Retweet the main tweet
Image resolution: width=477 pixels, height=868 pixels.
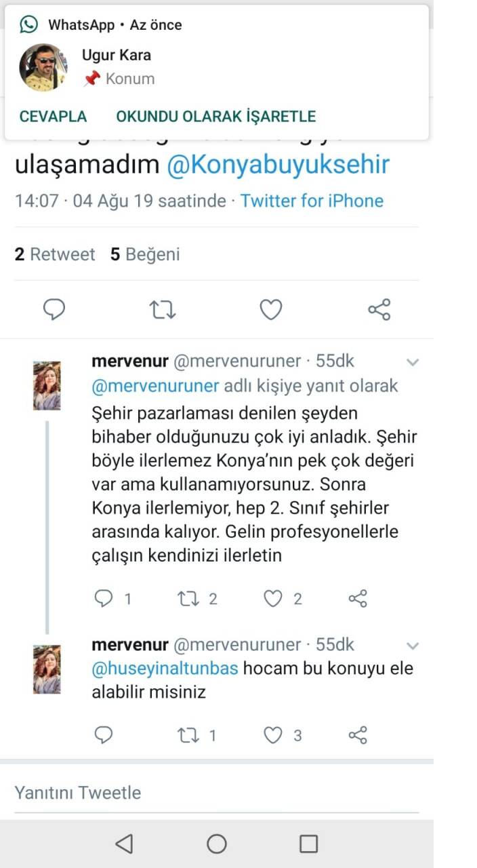click(x=163, y=310)
